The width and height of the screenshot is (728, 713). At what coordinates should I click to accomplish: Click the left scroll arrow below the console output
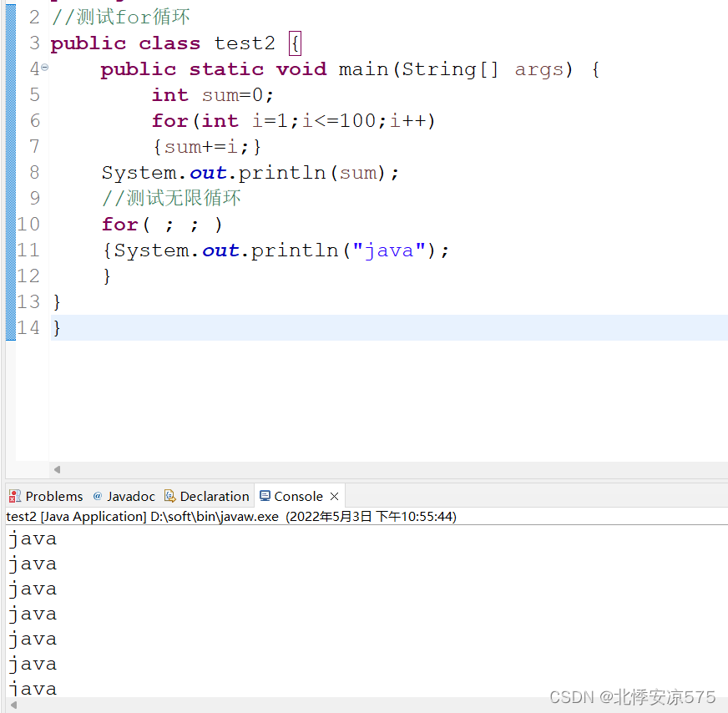pyautogui.click(x=12, y=705)
